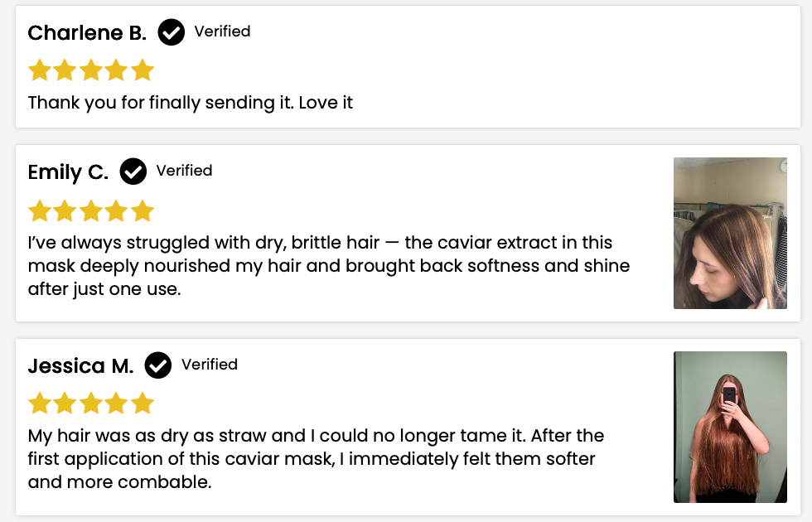Click the third star in Emily C.'s rating
The height and width of the screenshot is (522, 812).
click(x=91, y=210)
